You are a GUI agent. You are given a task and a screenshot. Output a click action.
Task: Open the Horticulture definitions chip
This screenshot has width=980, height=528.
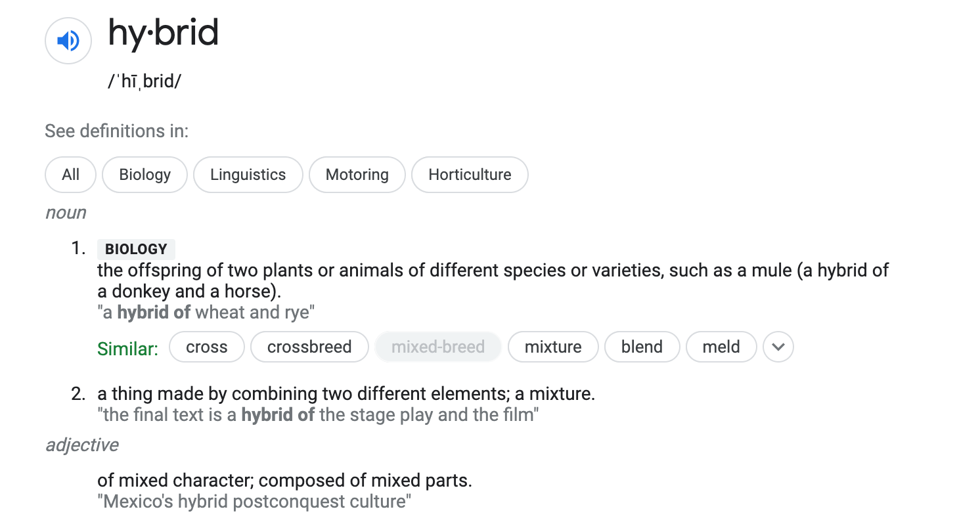pos(469,175)
